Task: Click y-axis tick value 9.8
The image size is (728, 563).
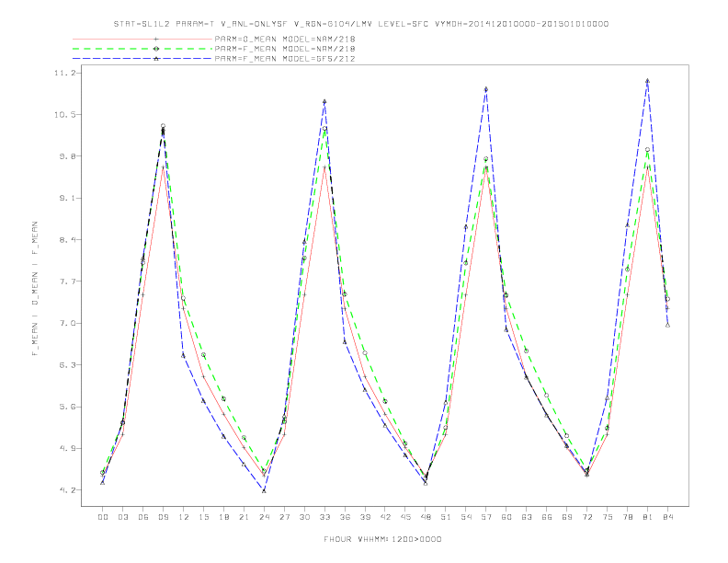Action: point(66,156)
